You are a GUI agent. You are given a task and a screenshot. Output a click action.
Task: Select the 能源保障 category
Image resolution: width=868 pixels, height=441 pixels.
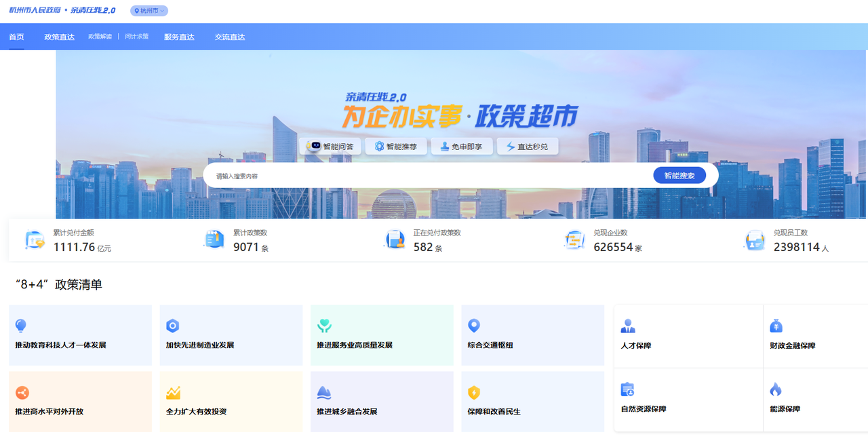tap(816, 400)
